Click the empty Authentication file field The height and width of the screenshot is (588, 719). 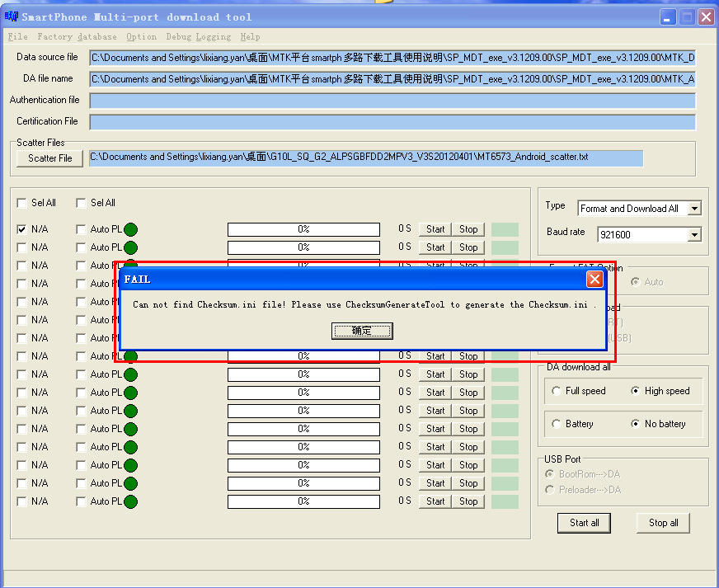click(x=392, y=101)
